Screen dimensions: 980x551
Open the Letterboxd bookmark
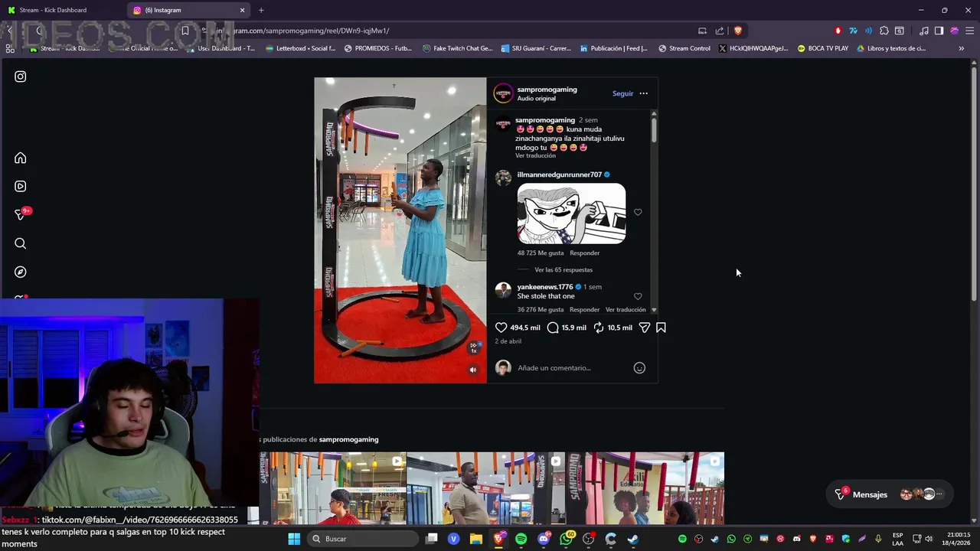coord(300,48)
